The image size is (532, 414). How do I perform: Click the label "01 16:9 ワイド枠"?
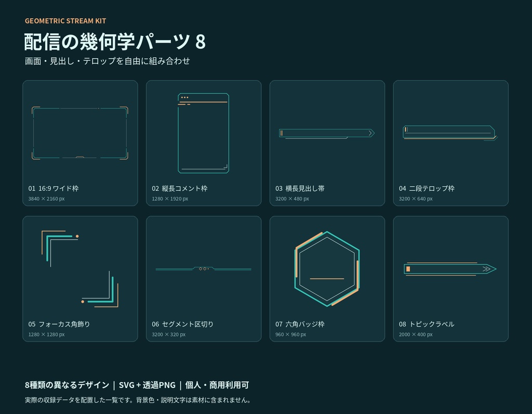tap(54, 188)
